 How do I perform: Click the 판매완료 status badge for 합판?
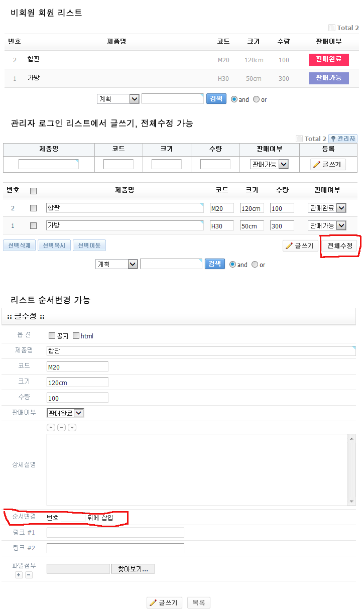328,60
